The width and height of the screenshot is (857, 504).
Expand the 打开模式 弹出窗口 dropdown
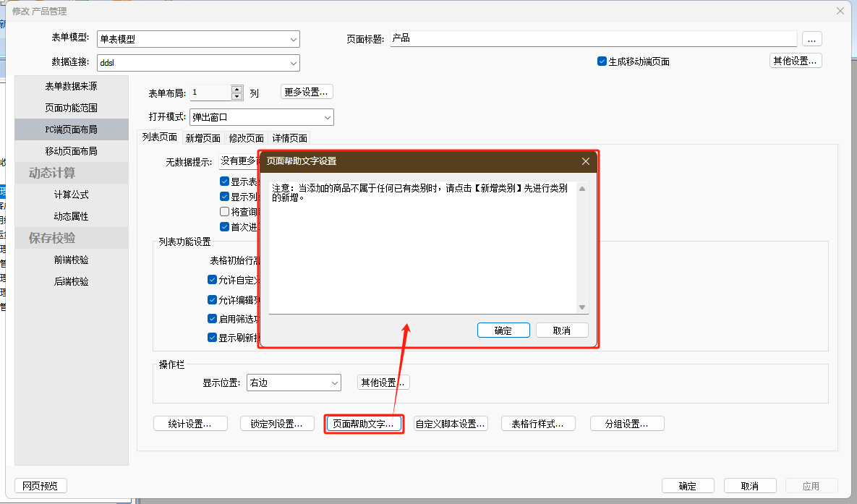coord(327,117)
